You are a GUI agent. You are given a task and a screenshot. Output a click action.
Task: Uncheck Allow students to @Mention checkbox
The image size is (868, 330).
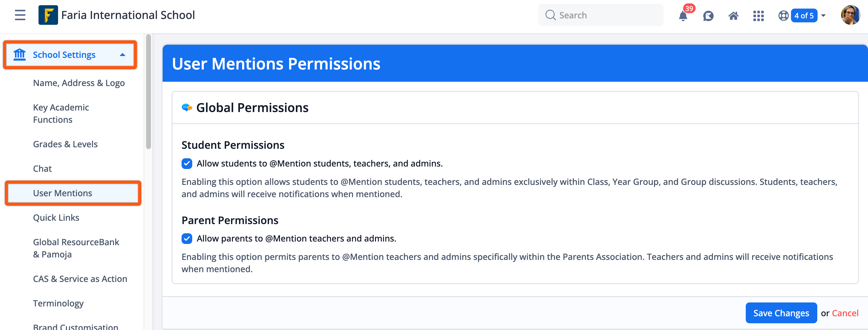tap(187, 164)
